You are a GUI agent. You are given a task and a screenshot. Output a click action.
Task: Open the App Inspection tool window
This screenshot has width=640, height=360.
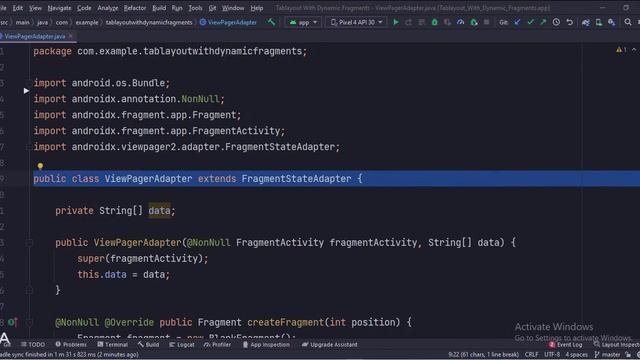click(266, 344)
